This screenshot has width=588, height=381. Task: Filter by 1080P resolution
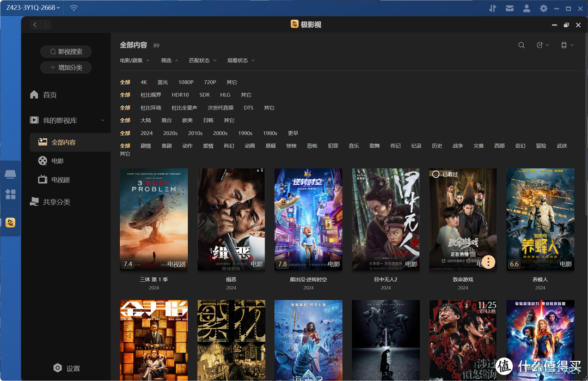coord(186,82)
